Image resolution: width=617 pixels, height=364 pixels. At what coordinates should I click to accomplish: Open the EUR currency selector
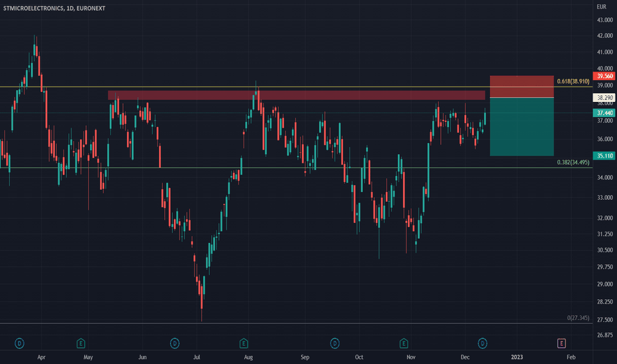601,7
